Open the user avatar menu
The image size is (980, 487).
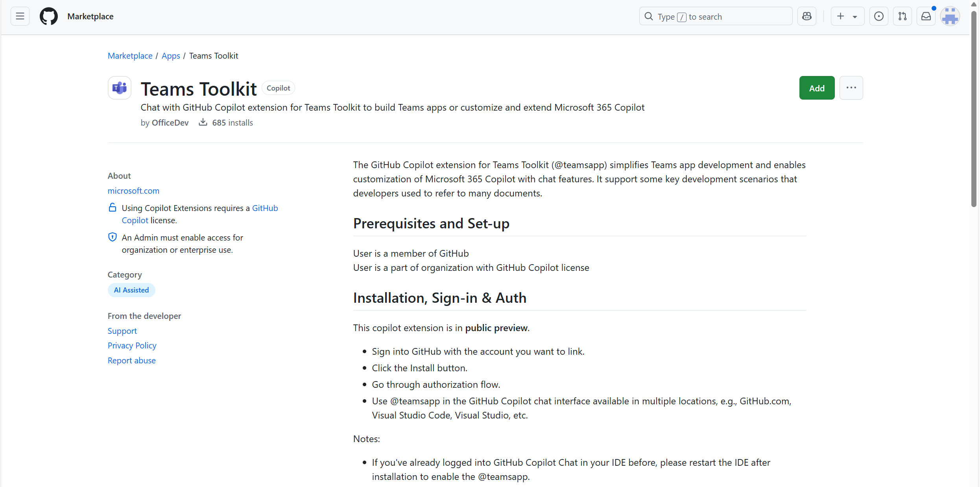tap(950, 16)
